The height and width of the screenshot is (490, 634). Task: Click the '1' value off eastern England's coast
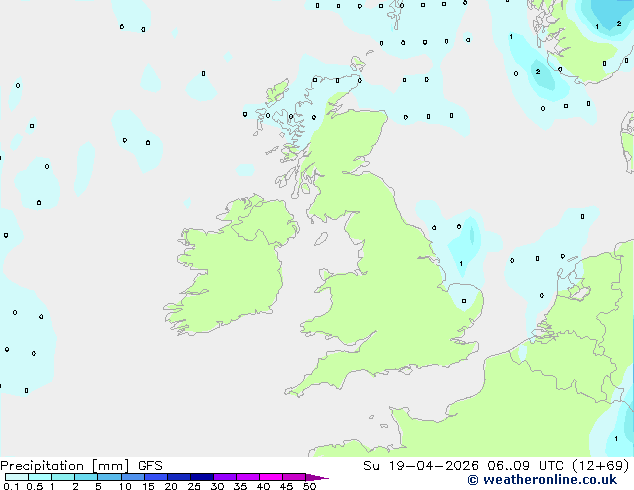point(461,264)
